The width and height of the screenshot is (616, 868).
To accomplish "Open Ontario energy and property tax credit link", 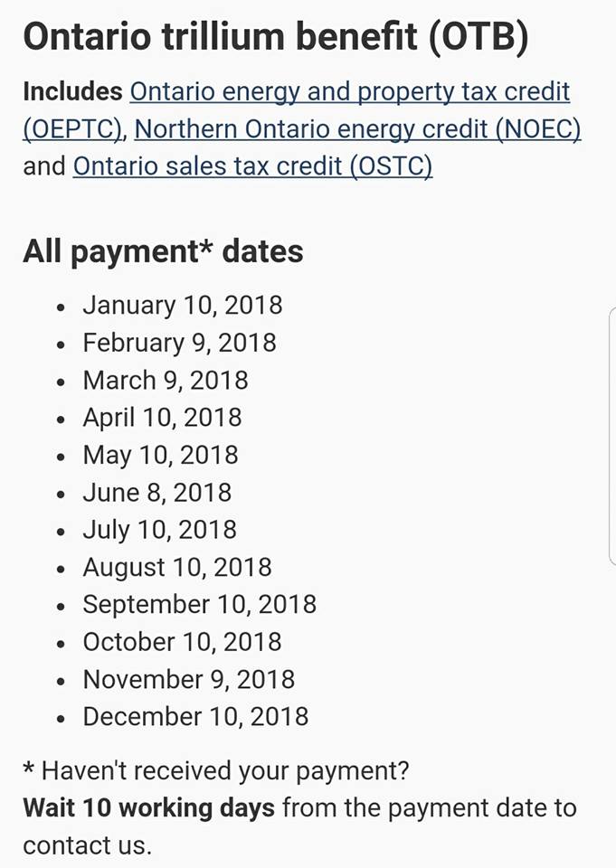I will tap(349, 92).
